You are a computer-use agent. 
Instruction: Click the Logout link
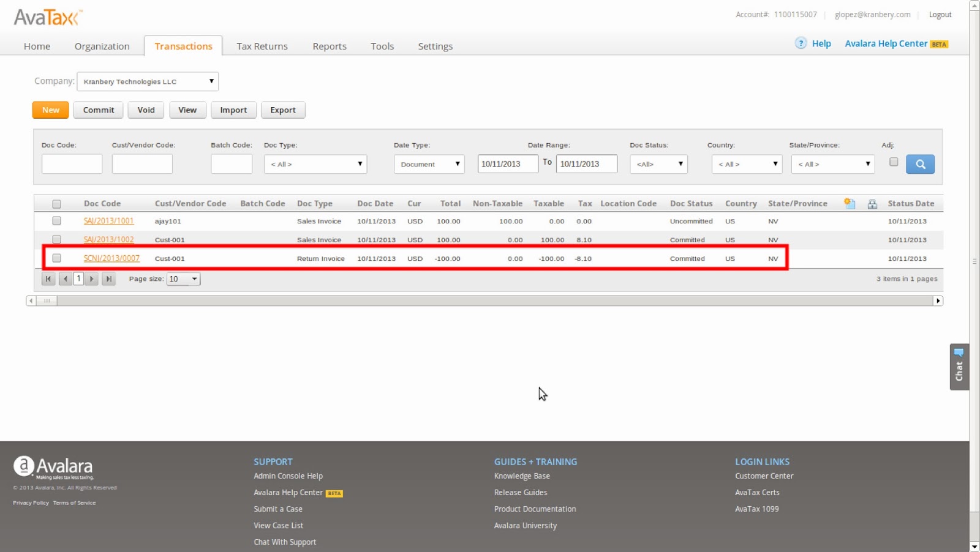click(940, 15)
